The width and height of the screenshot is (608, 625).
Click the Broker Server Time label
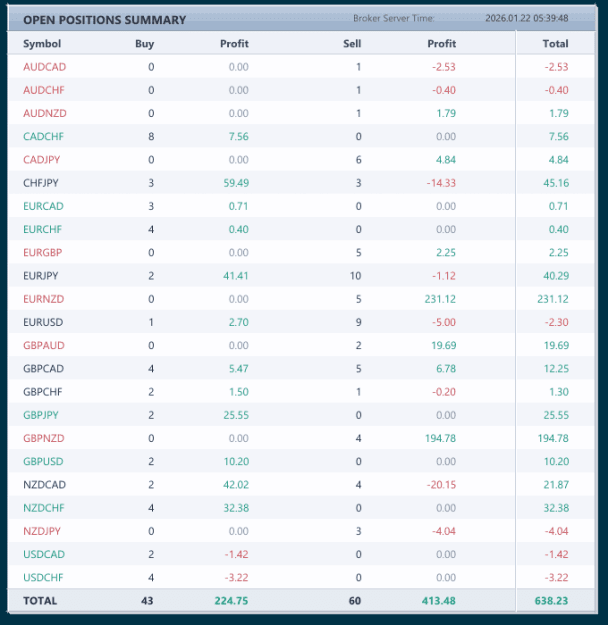[x=394, y=18]
